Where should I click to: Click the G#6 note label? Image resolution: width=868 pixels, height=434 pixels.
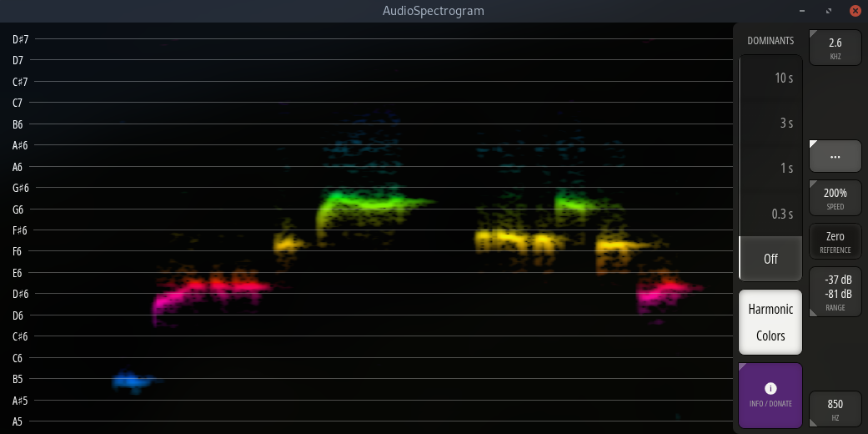[21, 188]
